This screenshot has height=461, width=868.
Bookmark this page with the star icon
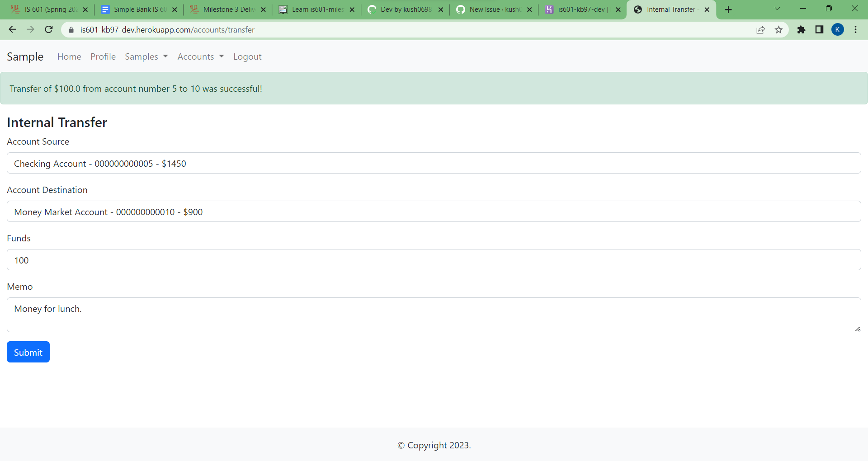pos(779,29)
